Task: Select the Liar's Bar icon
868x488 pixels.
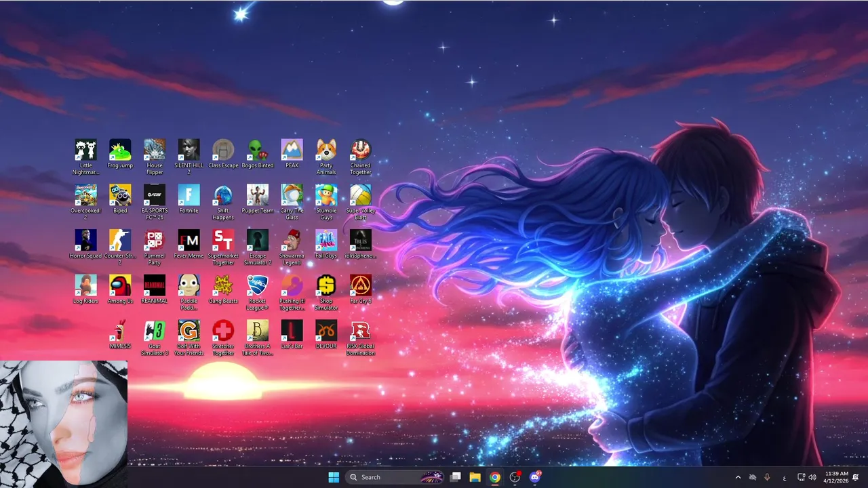Action: point(292,335)
